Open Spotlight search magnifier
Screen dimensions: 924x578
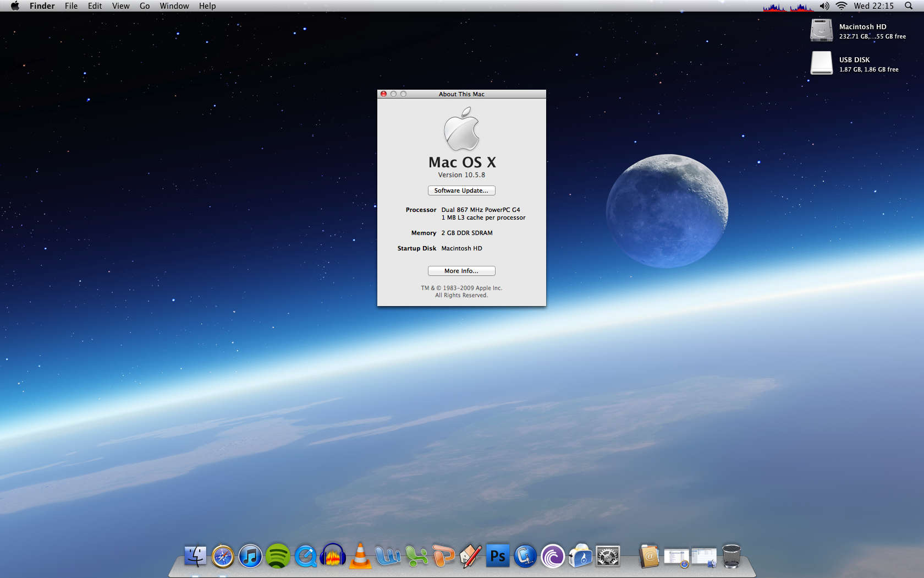point(909,6)
